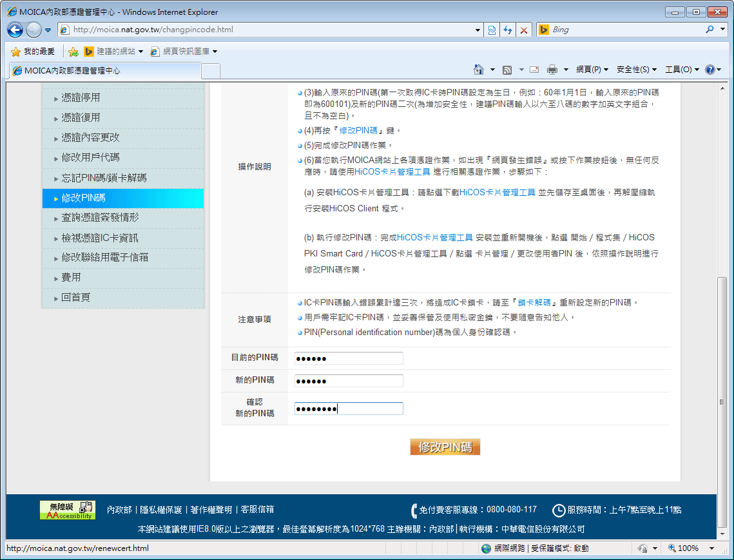The height and width of the screenshot is (560, 734).
Task: Open the address bar history dropdown
Action: (477, 30)
